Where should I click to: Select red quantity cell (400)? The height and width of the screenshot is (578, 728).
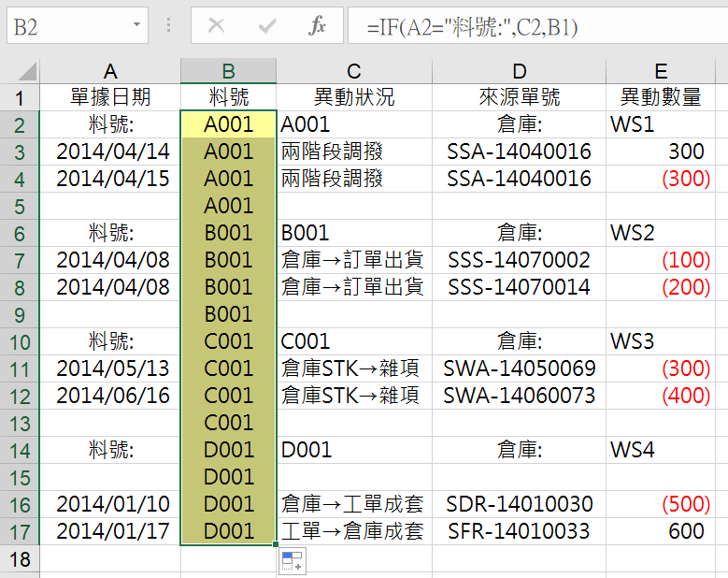click(x=661, y=396)
